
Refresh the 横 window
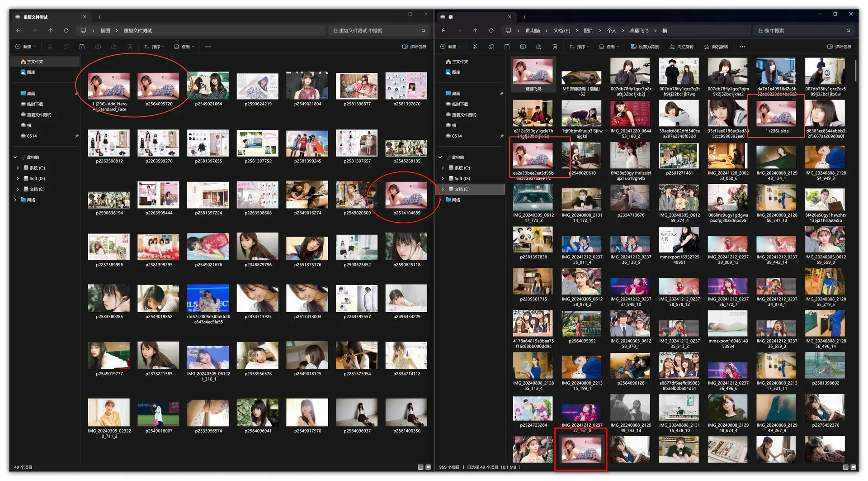[x=491, y=30]
